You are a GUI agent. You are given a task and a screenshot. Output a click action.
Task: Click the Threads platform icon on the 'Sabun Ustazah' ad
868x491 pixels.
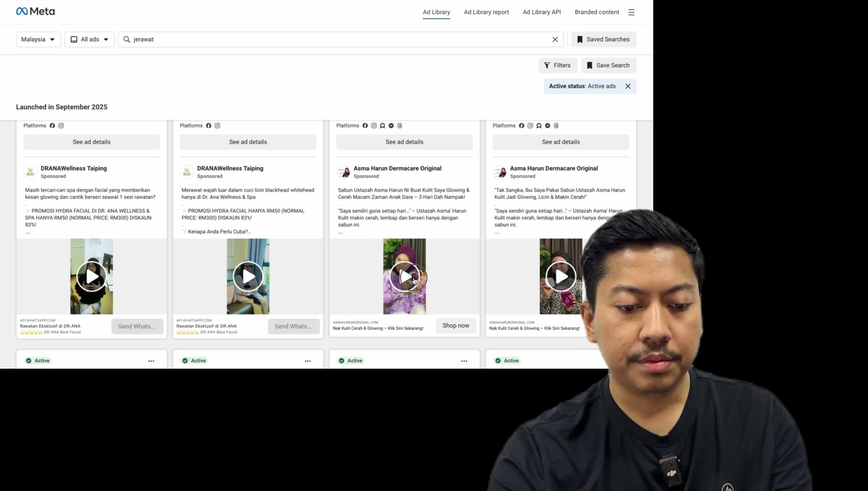[400, 125]
